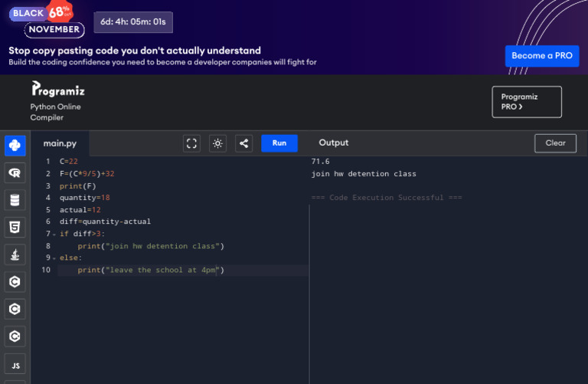This screenshot has height=384, width=588.
Task: Select the Python language icon in sidebar
Action: [15, 146]
